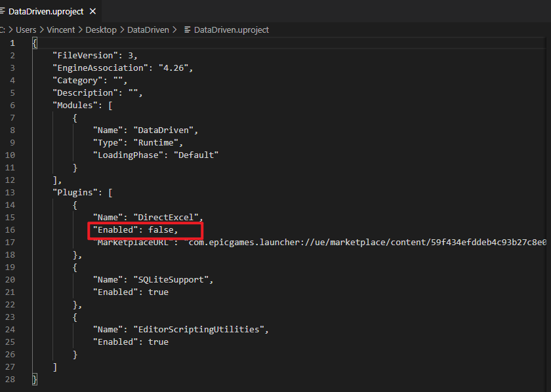551x392 pixels.
Task: Click the "4.26" engine version value
Action: pos(174,68)
